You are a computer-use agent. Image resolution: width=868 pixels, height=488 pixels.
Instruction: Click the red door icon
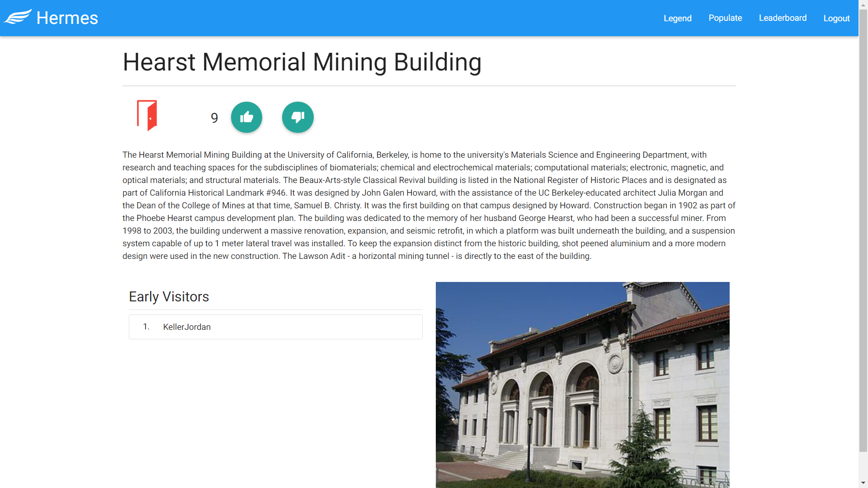[147, 115]
